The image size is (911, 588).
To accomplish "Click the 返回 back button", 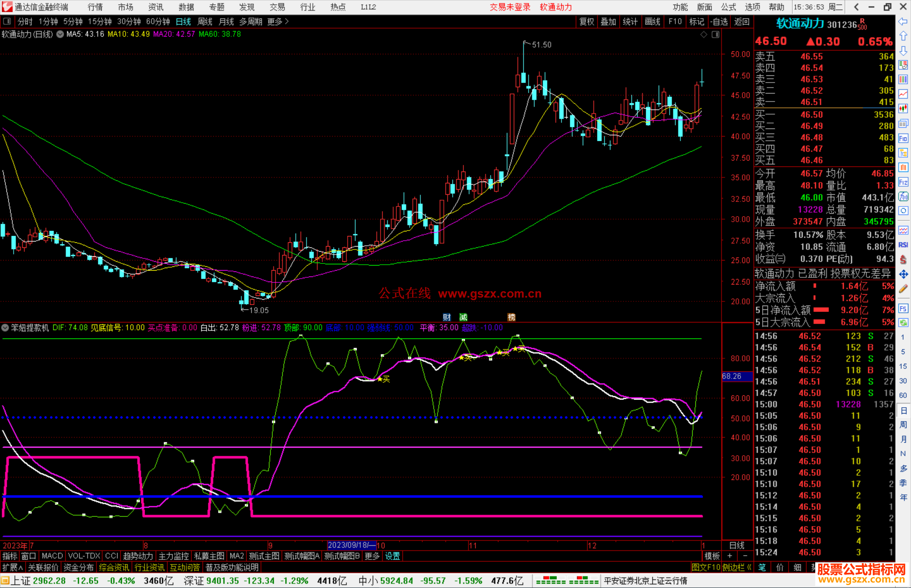I will [x=741, y=21].
